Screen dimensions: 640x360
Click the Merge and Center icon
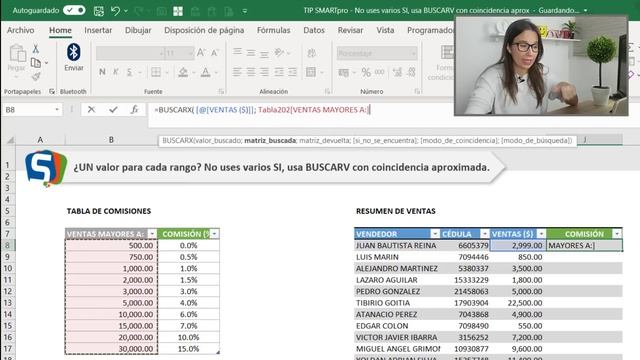point(311,72)
